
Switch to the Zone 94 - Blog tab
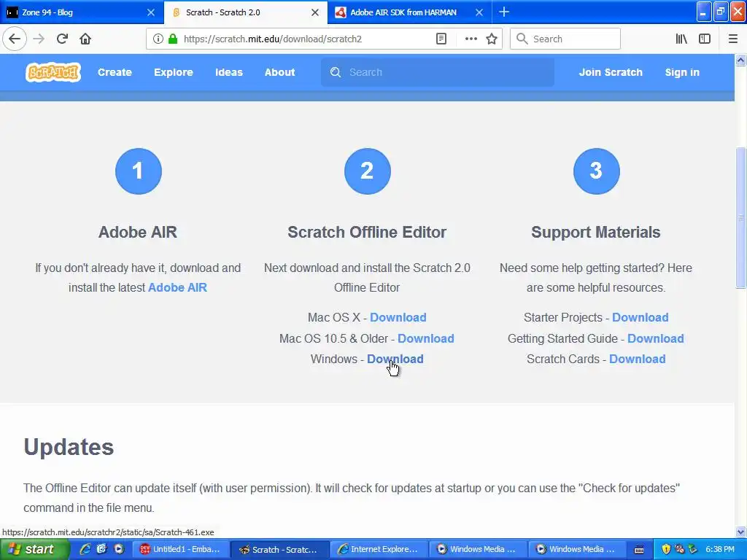[x=82, y=12]
